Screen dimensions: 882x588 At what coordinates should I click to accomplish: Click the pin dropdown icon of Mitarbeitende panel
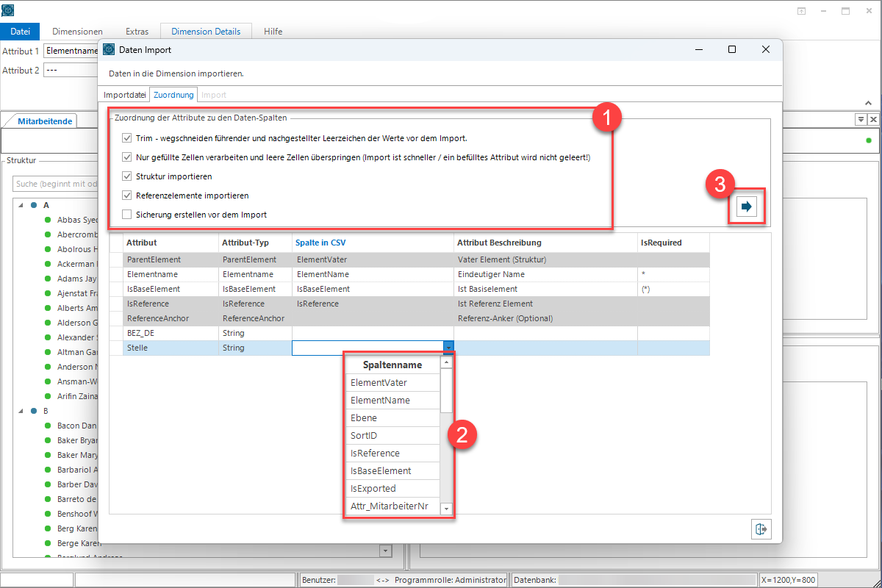click(x=860, y=119)
